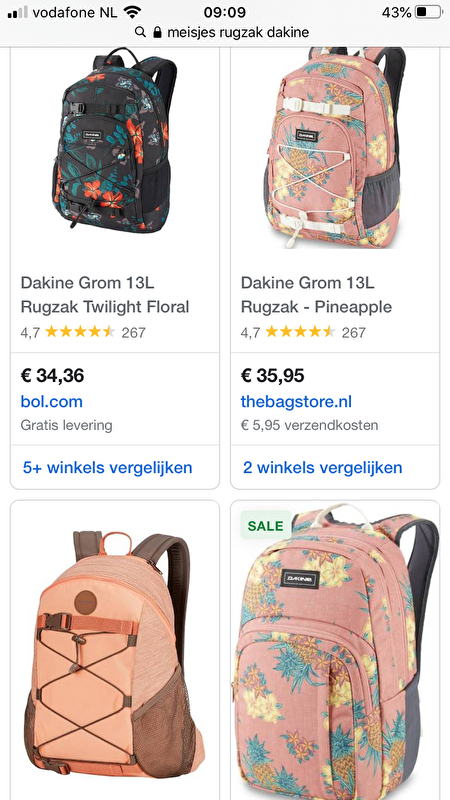Visit thebagstore.nl store link
The width and height of the screenshot is (450, 800).
coord(296,402)
